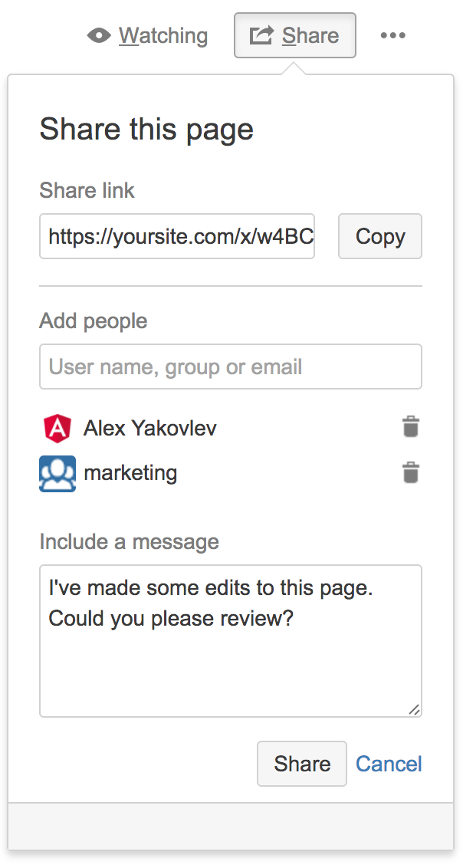Click the Alex Yakovlev name entry
463x868 pixels.
150,428
